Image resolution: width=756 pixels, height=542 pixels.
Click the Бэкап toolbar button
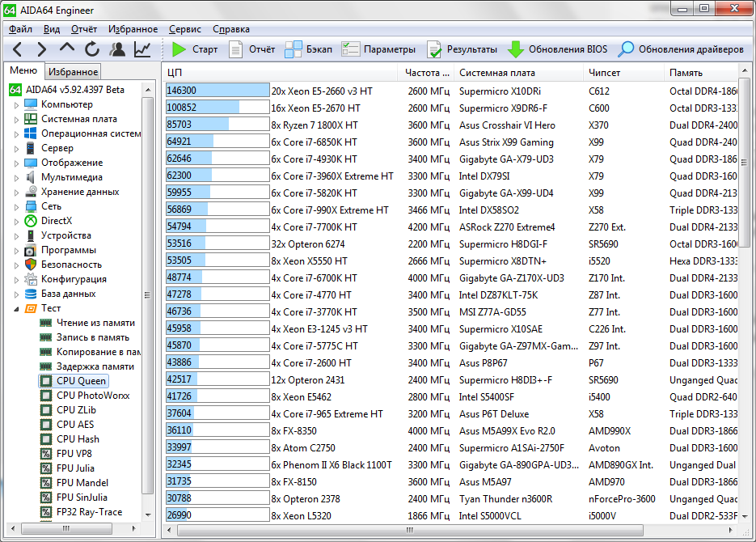coord(309,49)
